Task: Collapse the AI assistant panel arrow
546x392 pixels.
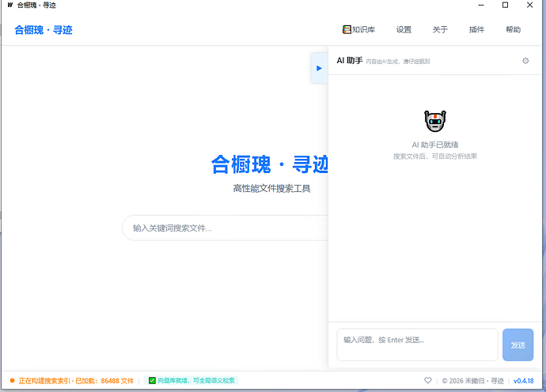Action: point(319,68)
